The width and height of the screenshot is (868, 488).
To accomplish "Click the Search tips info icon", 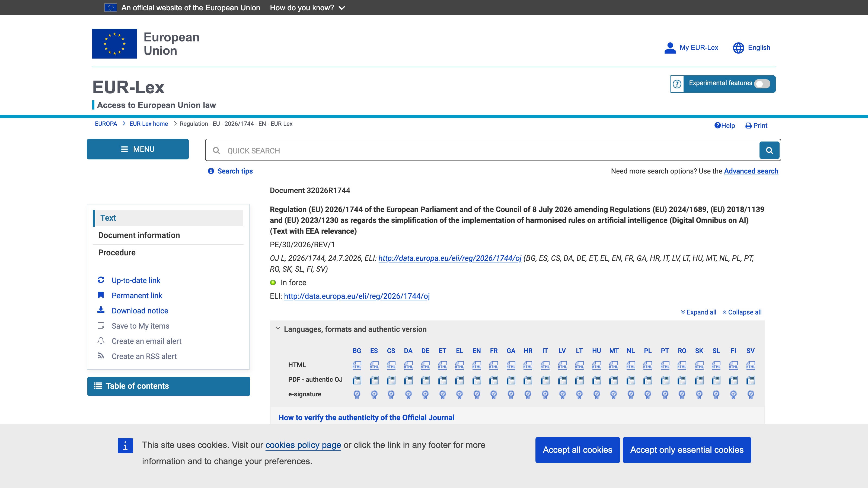I will point(211,171).
